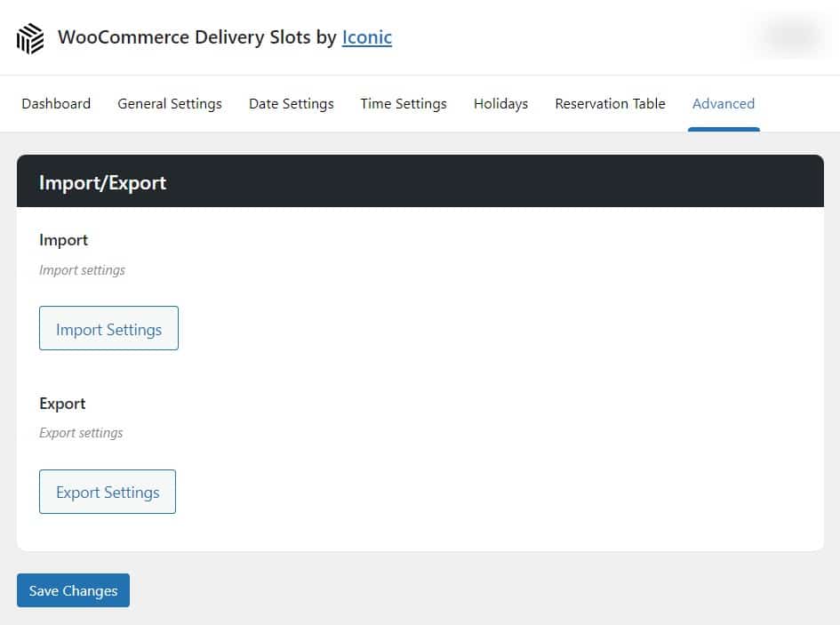This screenshot has height=625, width=840.
Task: Click the Import/Export panel header
Action: tap(102, 182)
